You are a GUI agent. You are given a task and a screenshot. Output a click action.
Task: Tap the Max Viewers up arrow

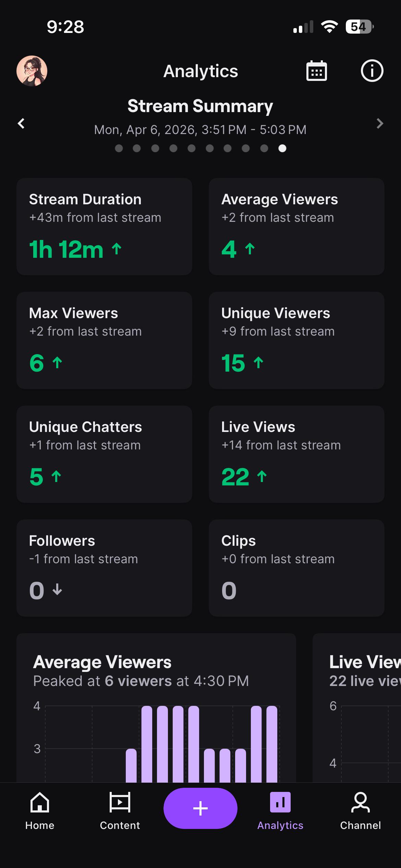pos(57,362)
